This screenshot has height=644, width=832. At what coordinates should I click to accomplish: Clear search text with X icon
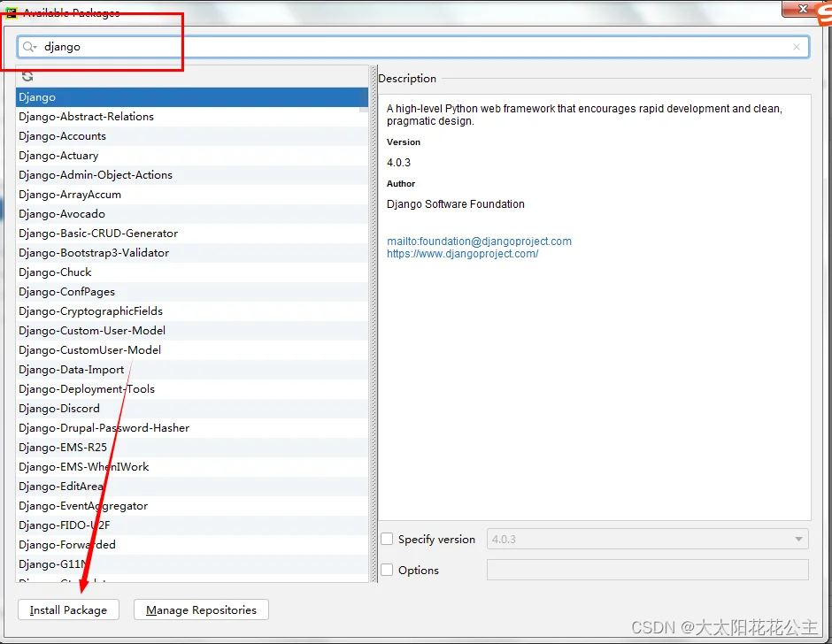(x=797, y=47)
